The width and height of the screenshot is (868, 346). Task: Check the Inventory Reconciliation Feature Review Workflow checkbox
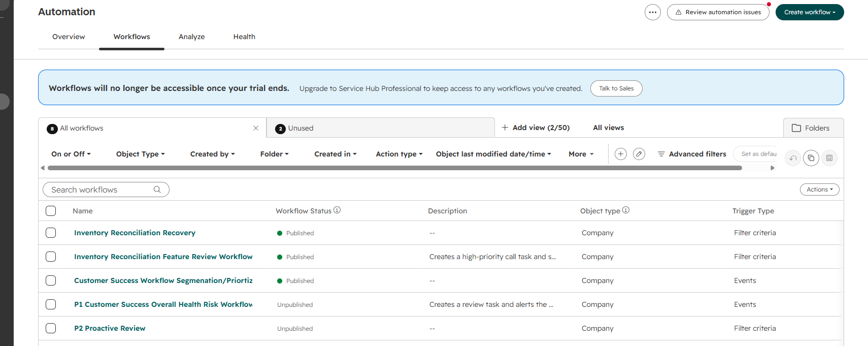pyautogui.click(x=51, y=257)
